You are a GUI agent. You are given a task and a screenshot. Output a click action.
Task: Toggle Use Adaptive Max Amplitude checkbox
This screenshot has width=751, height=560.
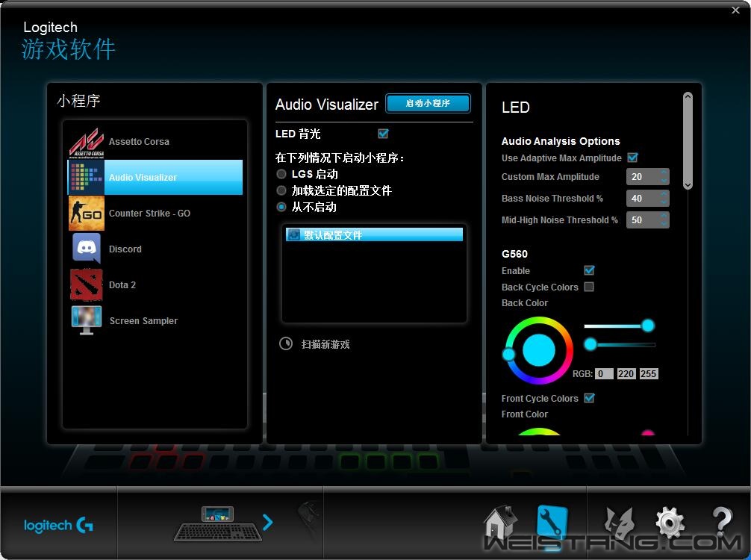633,158
